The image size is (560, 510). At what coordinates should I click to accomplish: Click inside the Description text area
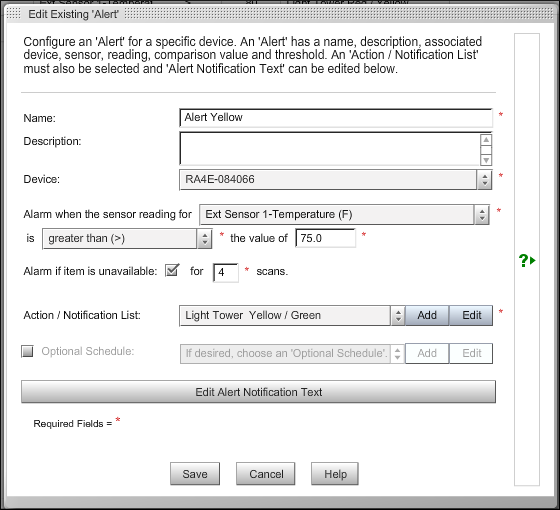pyautogui.click(x=330, y=149)
